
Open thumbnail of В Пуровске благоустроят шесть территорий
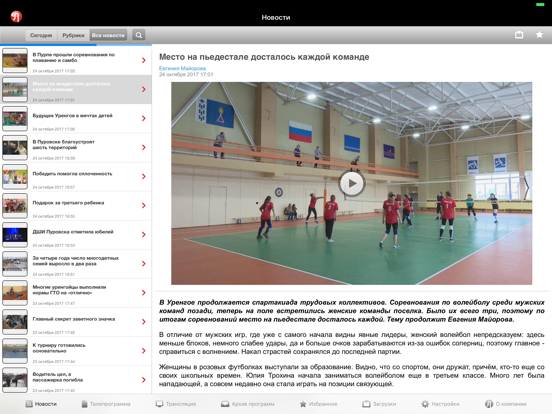click(x=15, y=148)
